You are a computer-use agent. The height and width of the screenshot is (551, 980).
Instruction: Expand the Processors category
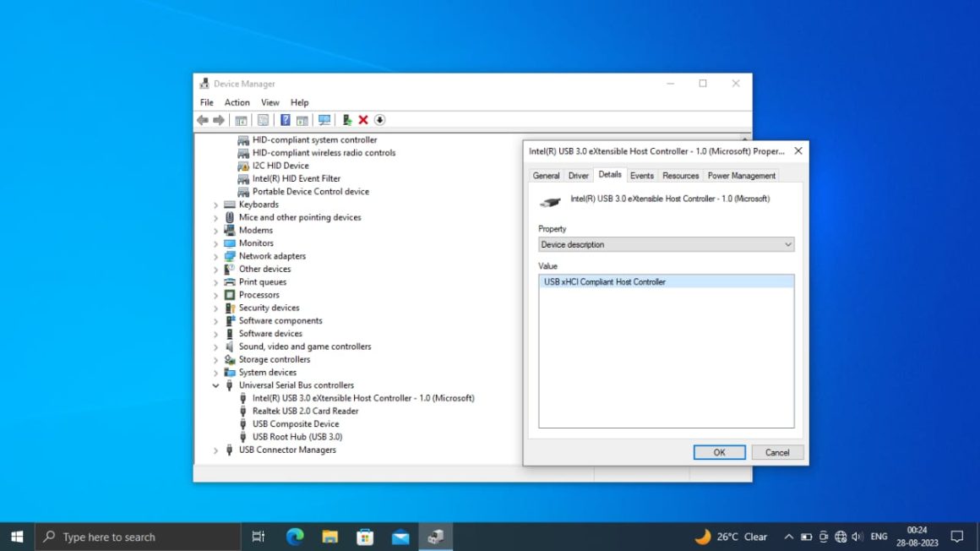click(x=215, y=295)
